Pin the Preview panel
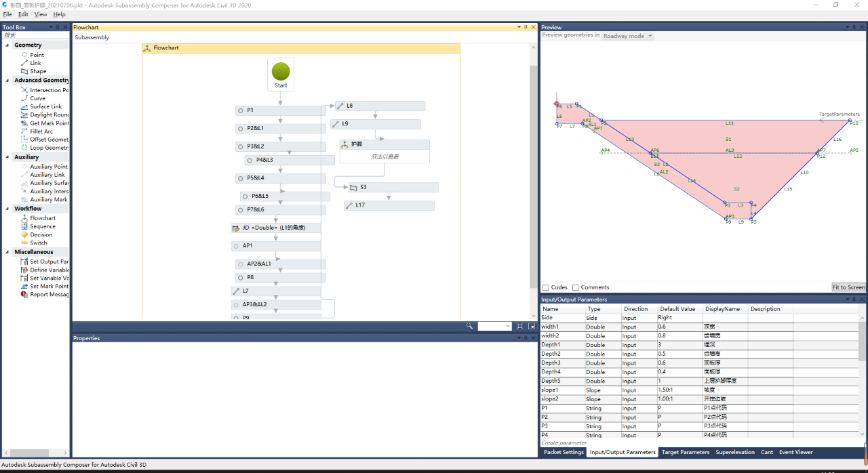The width and height of the screenshot is (868, 473). (855, 27)
